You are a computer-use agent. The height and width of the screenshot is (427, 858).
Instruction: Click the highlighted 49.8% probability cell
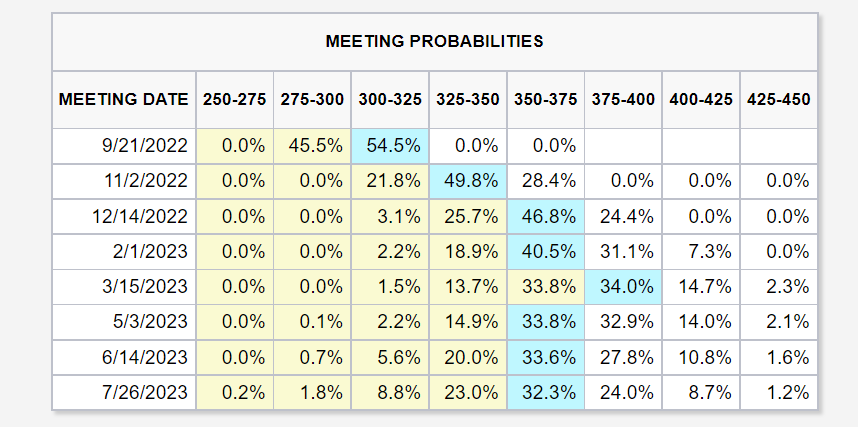click(x=468, y=181)
